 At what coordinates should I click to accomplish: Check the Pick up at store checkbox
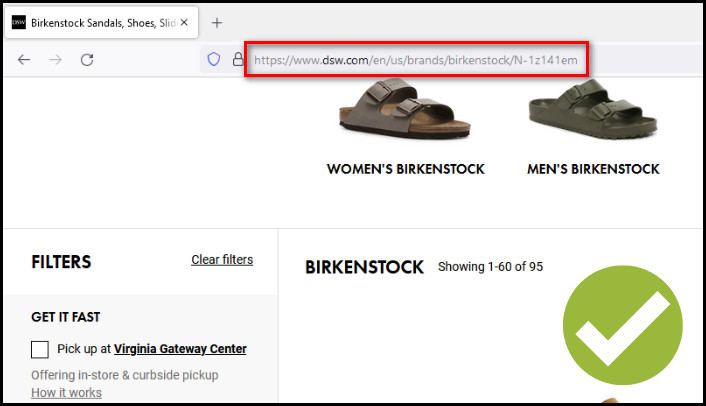pyautogui.click(x=40, y=349)
